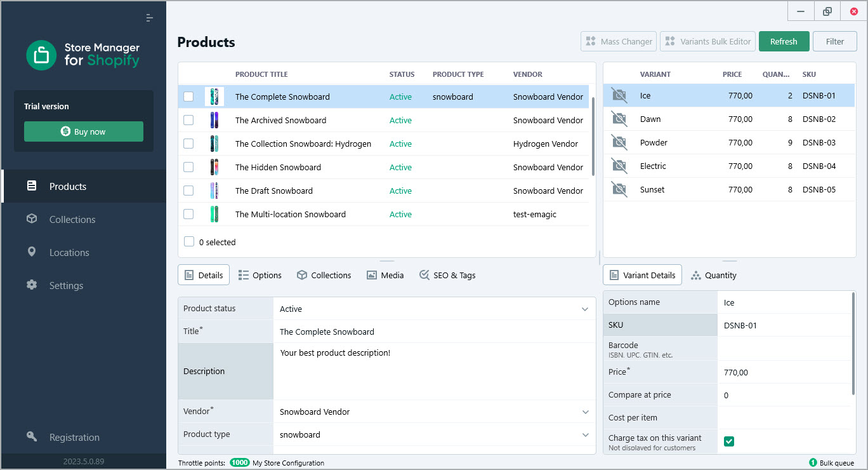Click the no-image icon for Sunset variant
This screenshot has height=470, width=868.
tap(619, 189)
